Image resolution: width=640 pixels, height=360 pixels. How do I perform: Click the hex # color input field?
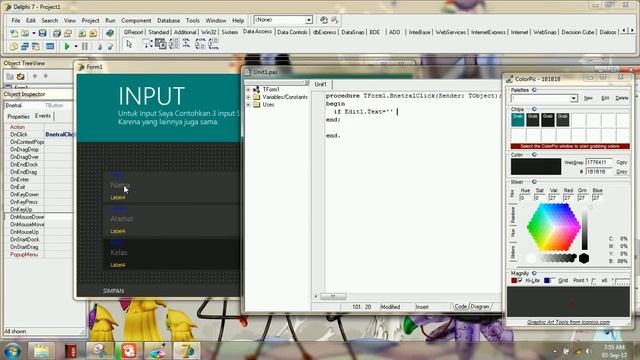tap(599, 172)
